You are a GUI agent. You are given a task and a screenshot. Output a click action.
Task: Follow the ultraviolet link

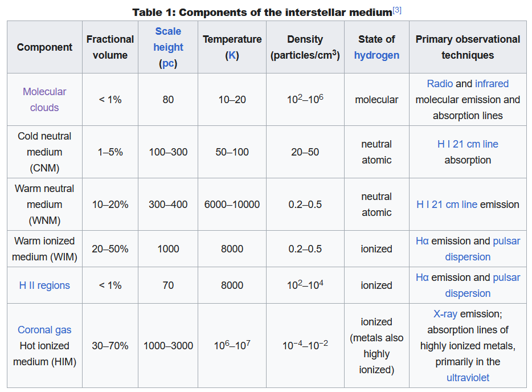(x=468, y=378)
